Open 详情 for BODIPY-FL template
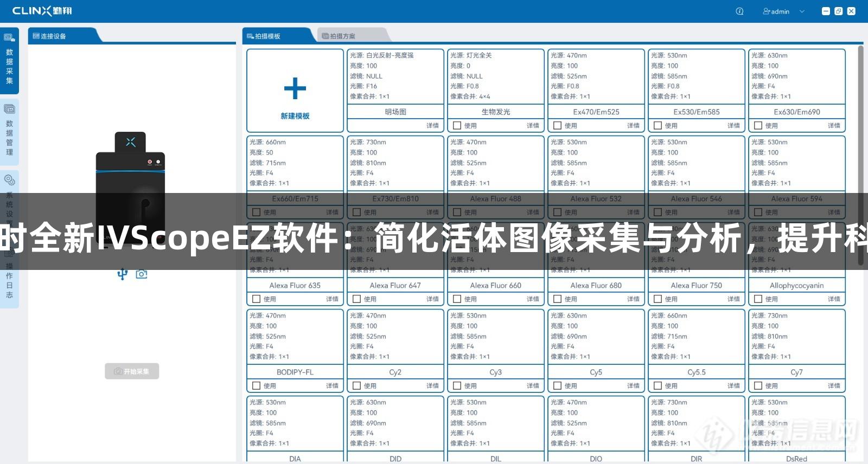This screenshot has width=868, height=464. click(x=332, y=385)
